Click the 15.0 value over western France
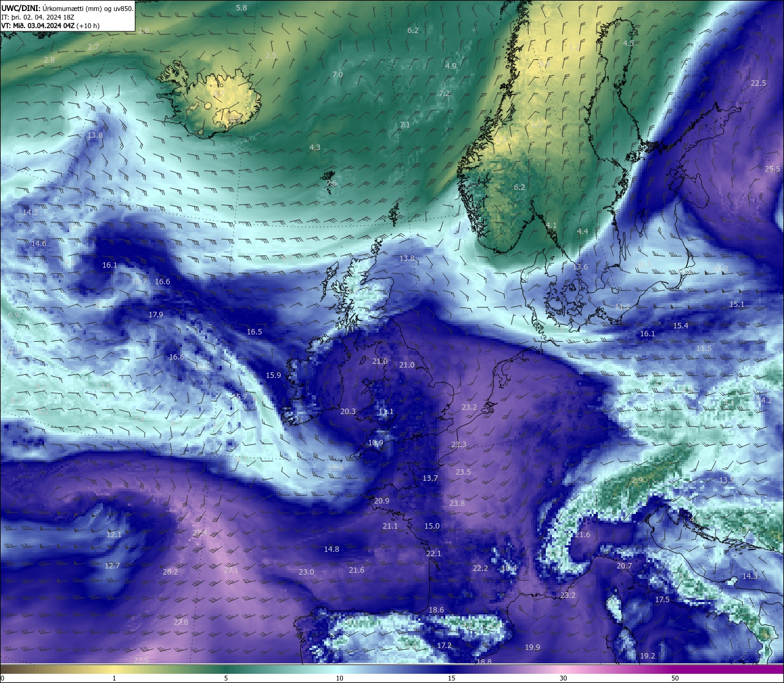Viewport: 784px width, 683px height. point(432,526)
